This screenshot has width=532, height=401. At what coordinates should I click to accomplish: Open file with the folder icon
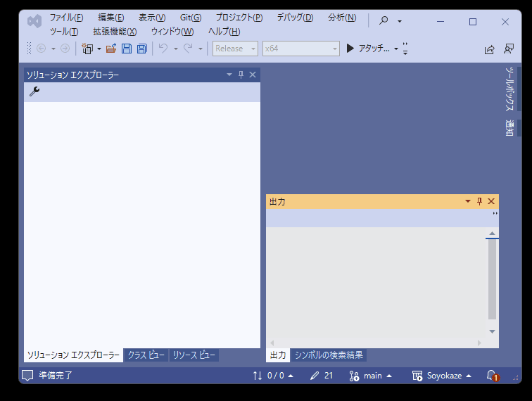click(x=111, y=49)
